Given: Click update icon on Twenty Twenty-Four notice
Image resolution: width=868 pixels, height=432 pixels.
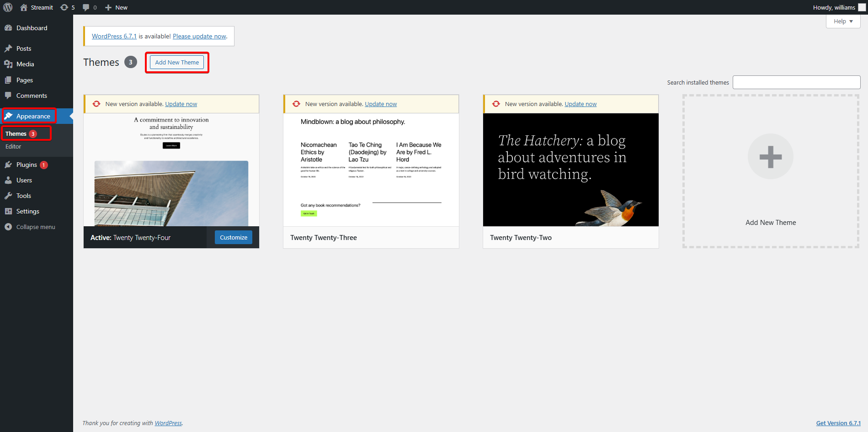Looking at the screenshot, I should tap(96, 104).
